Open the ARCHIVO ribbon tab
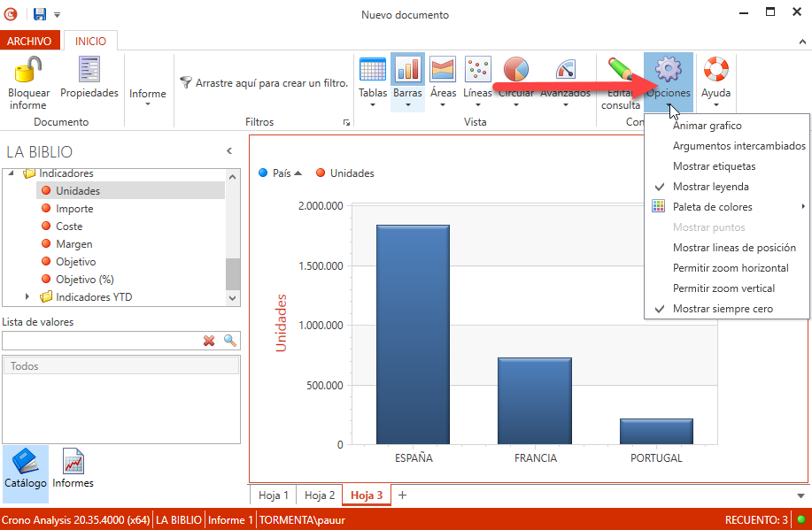 (29, 41)
